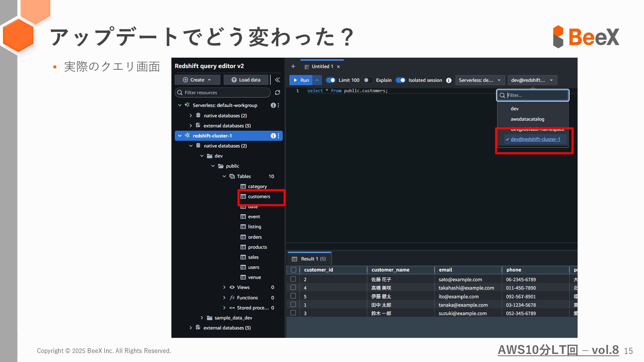The height and width of the screenshot is (362, 644).
Task: Click the Filter resources search field
Action: pyautogui.click(x=223, y=93)
